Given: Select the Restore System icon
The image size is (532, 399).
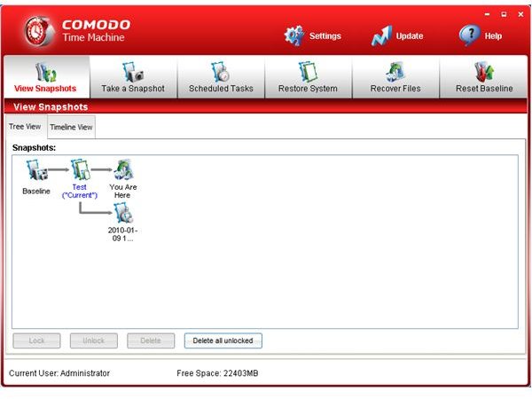Looking at the screenshot, I should 308,72.
